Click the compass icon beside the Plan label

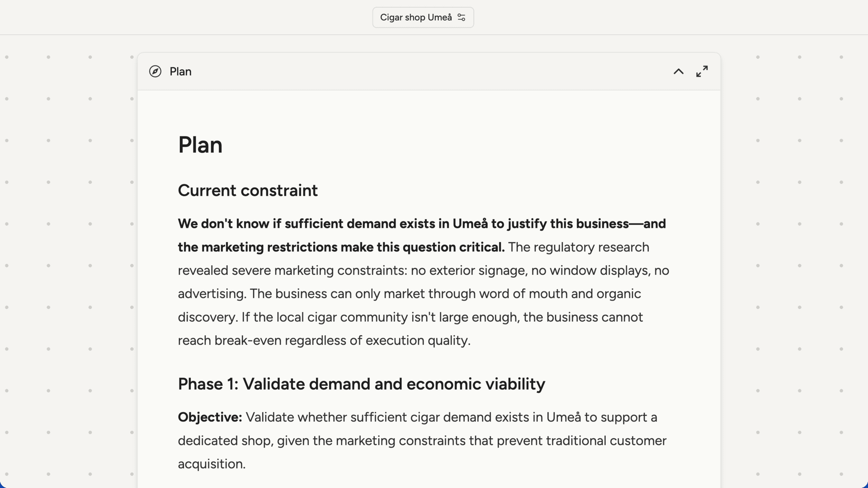[155, 71]
